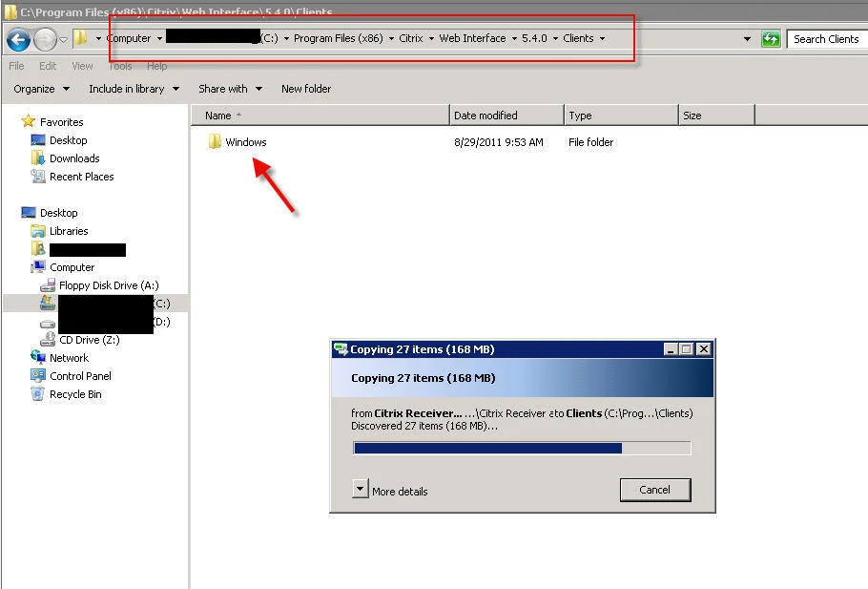The width and height of the screenshot is (868, 589).
Task: Sort by Date modified column header
Action: (506, 116)
